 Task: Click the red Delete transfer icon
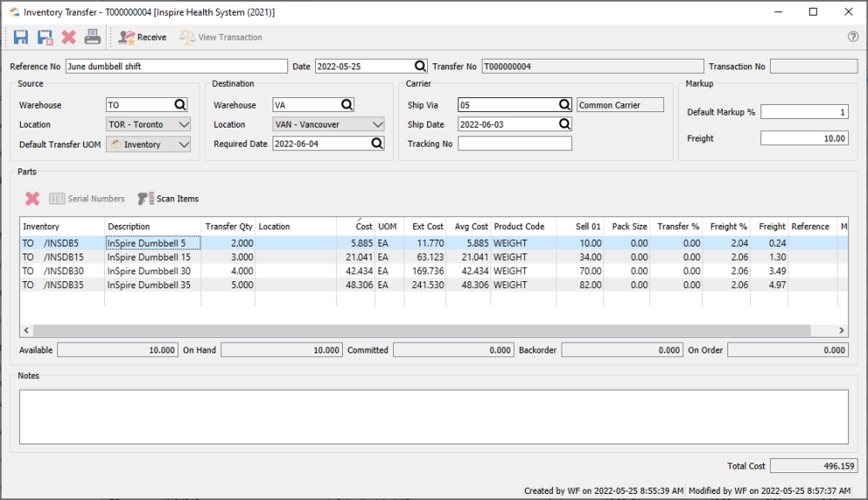pos(69,37)
